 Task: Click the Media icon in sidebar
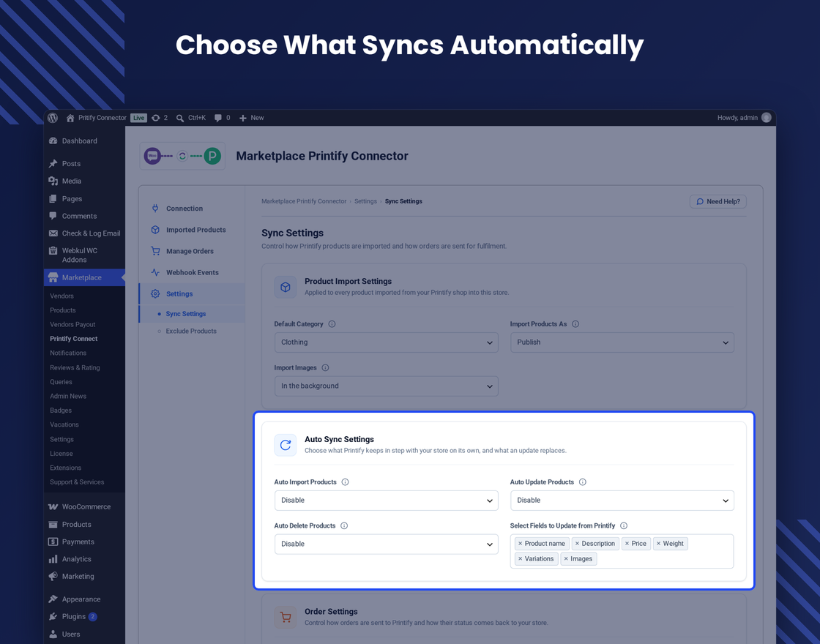coord(53,181)
